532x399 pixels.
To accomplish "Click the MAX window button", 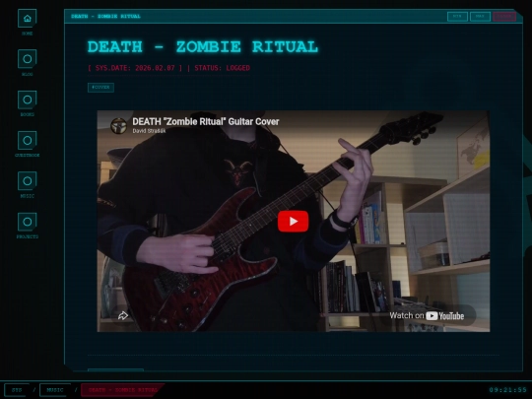I will [x=480, y=17].
